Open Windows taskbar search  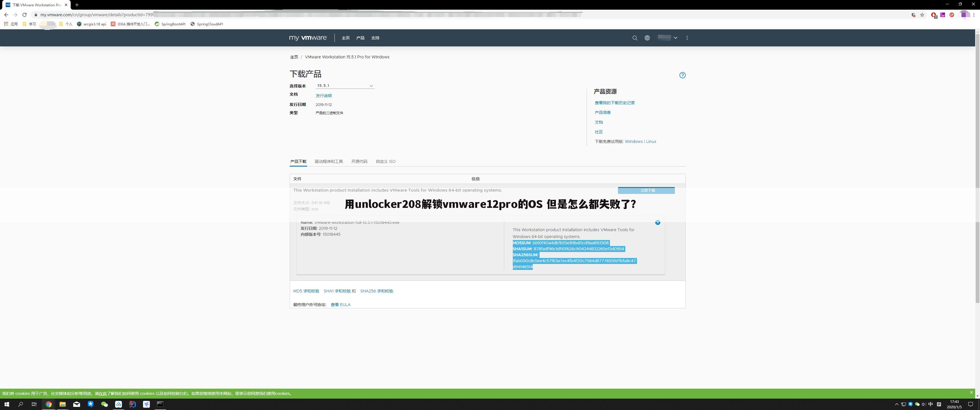(x=21, y=404)
